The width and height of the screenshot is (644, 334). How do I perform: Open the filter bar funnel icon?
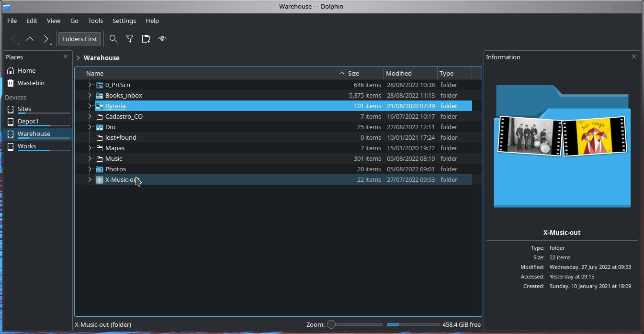click(130, 39)
